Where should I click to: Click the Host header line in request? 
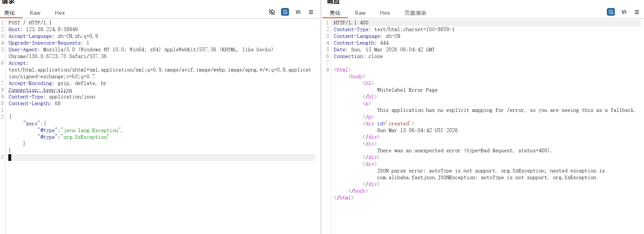click(43, 29)
